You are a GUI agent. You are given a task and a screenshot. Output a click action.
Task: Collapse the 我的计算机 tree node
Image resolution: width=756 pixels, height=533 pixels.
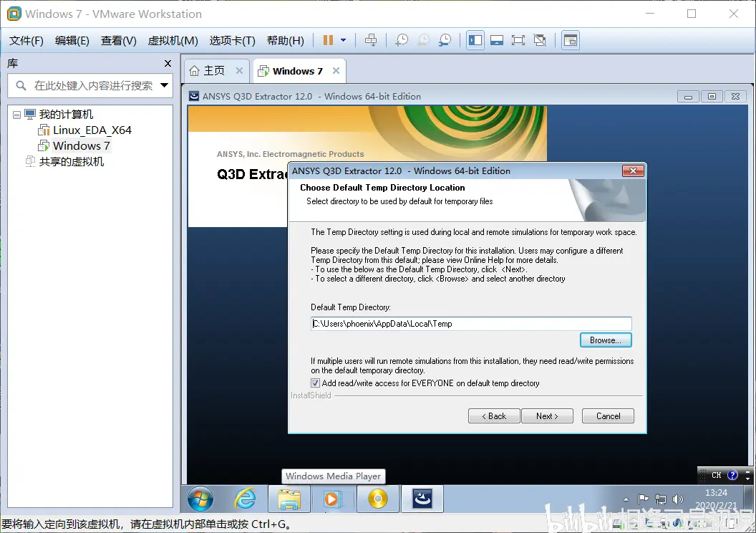click(17, 115)
